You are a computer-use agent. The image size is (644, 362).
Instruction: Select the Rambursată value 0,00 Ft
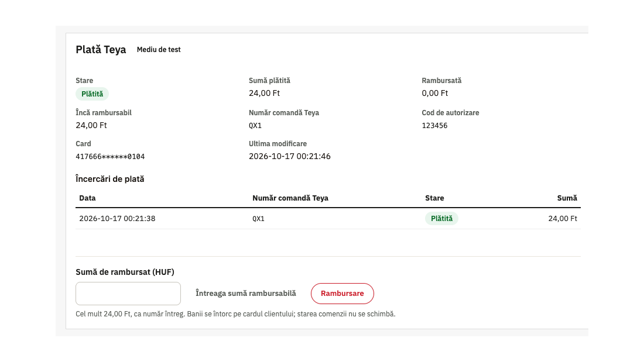[434, 93]
